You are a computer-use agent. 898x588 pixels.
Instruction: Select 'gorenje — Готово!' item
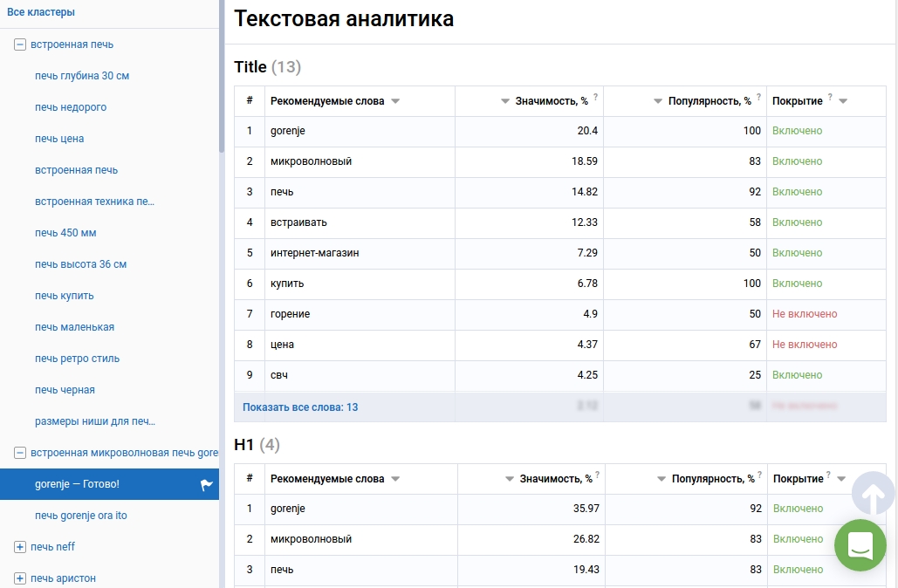(109, 484)
